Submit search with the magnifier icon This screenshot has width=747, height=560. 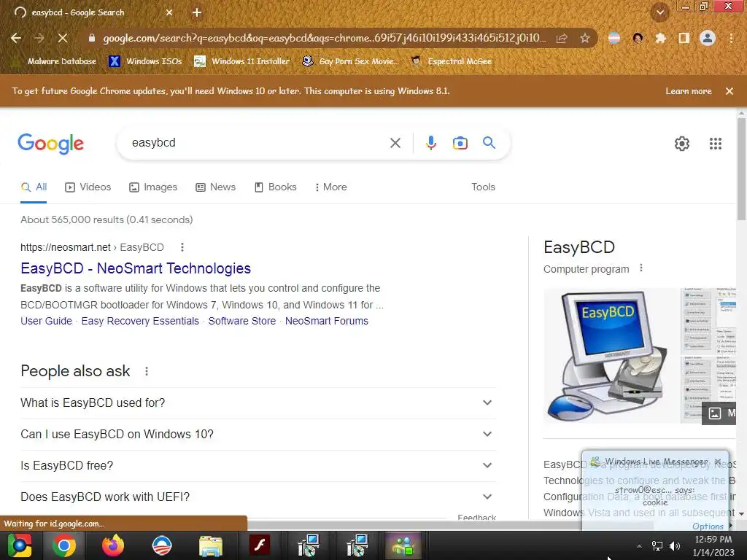(x=489, y=142)
